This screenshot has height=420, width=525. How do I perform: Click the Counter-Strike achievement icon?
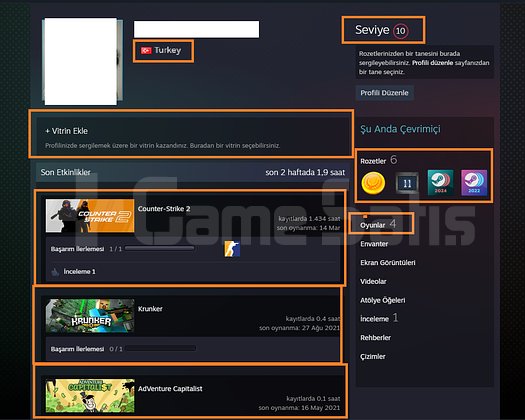[232, 249]
